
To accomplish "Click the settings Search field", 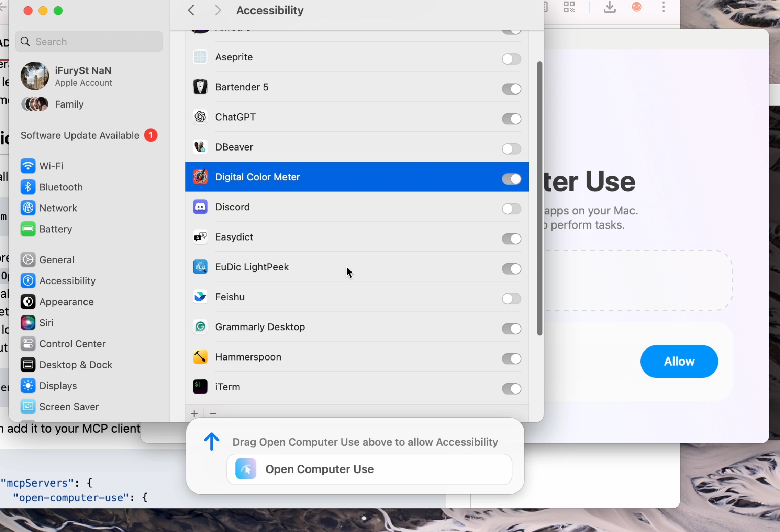I will (x=89, y=42).
